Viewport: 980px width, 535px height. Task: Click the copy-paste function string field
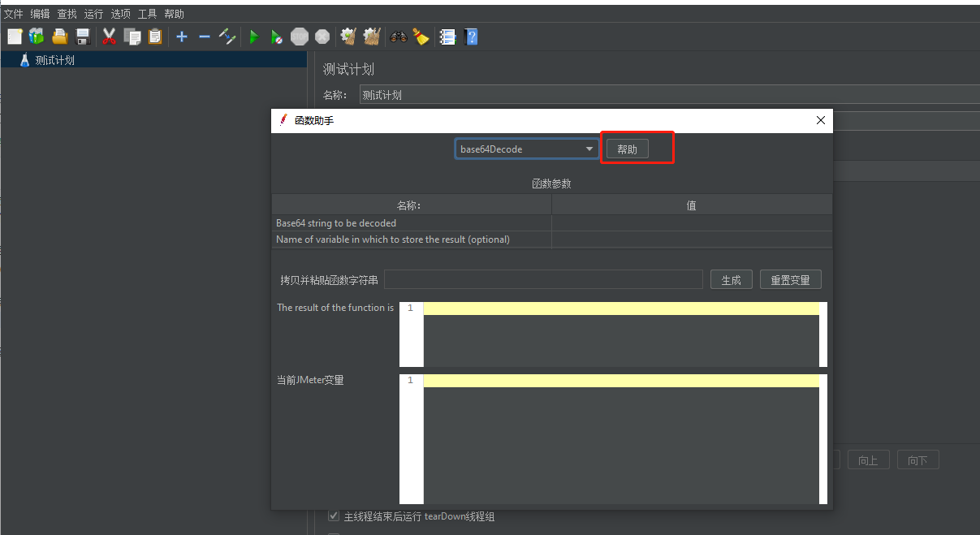click(543, 279)
